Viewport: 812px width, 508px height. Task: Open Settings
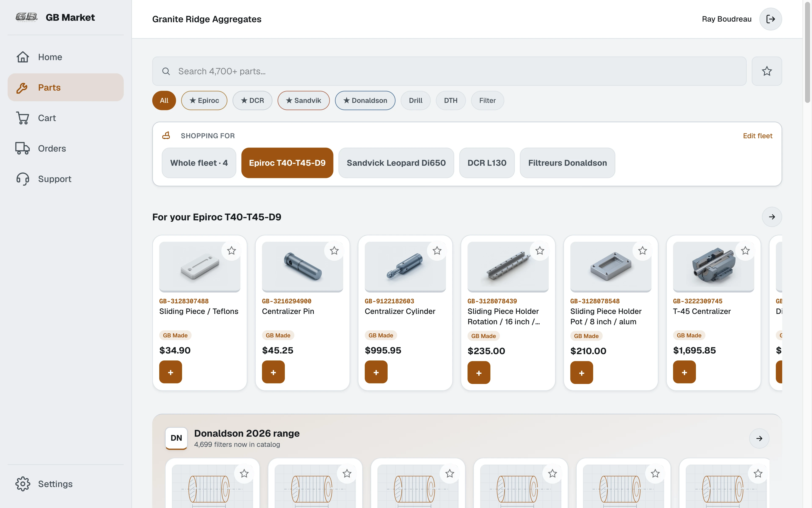pyautogui.click(x=65, y=484)
